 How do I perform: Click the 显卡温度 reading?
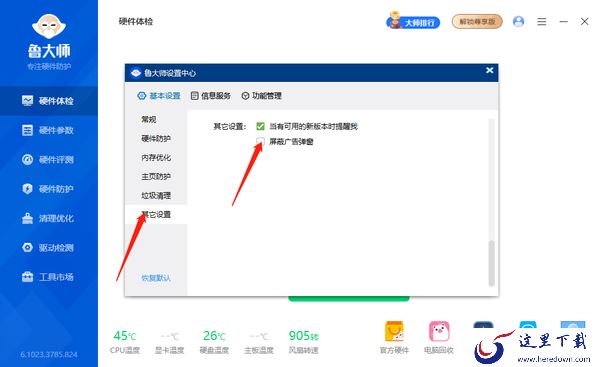[170, 343]
